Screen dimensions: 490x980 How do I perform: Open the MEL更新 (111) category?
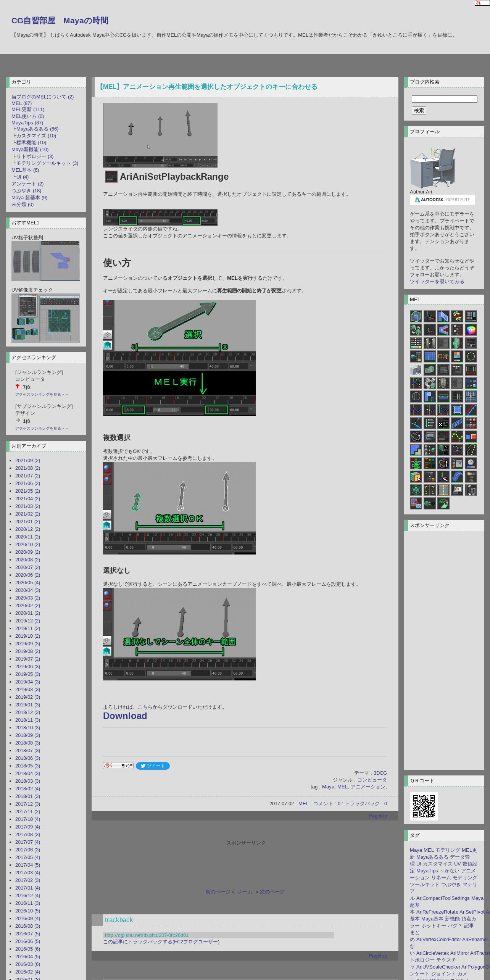coord(28,109)
